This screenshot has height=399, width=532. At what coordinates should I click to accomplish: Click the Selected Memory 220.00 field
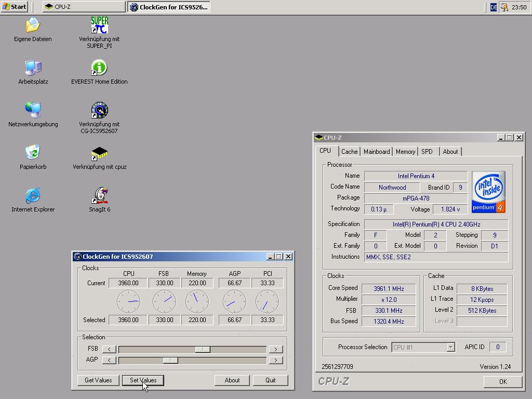[x=197, y=320]
